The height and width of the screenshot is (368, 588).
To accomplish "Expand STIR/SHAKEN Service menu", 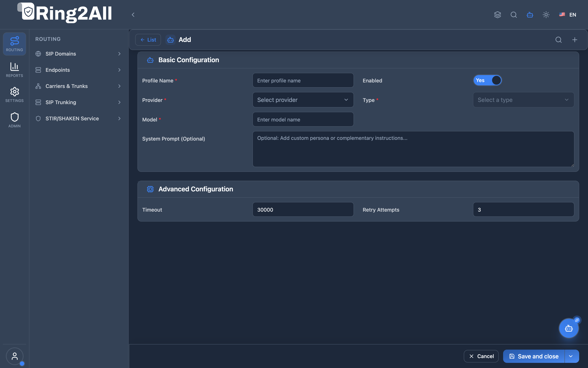I will 78,118.
